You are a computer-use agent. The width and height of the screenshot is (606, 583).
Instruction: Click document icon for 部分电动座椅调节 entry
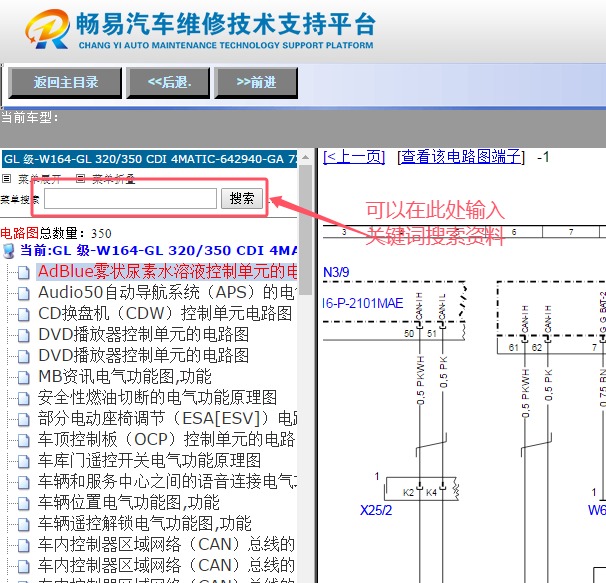[x=24, y=419]
